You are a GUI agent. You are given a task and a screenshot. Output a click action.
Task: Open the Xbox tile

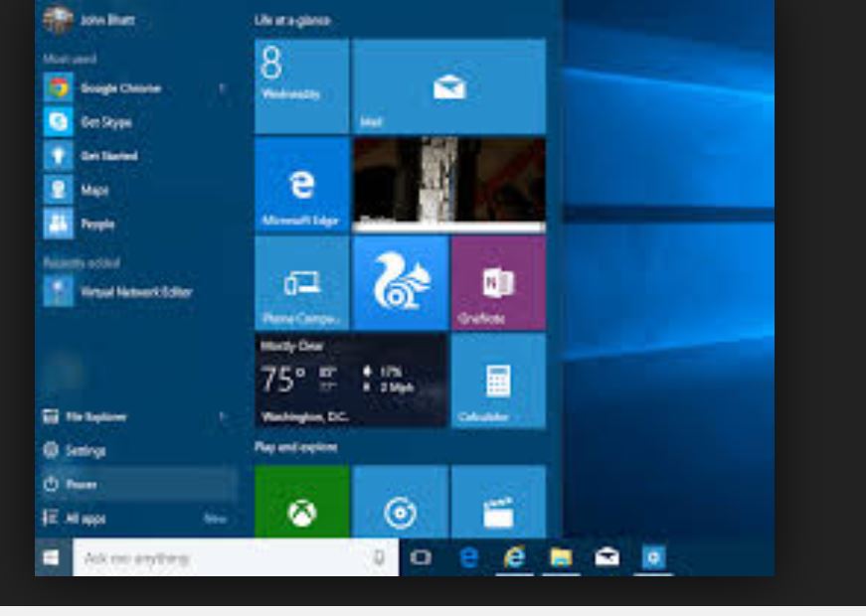[302, 504]
